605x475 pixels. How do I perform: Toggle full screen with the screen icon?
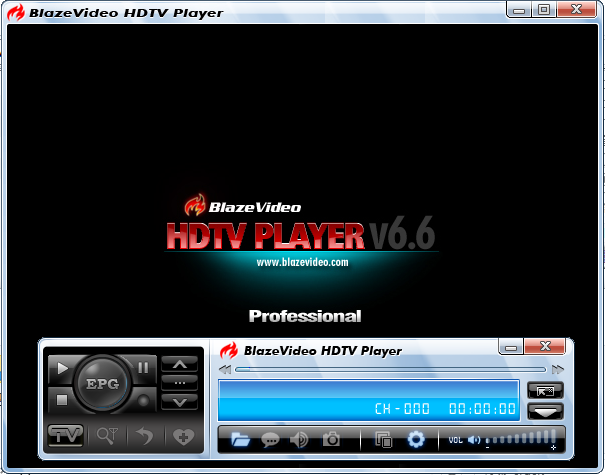[545, 390]
